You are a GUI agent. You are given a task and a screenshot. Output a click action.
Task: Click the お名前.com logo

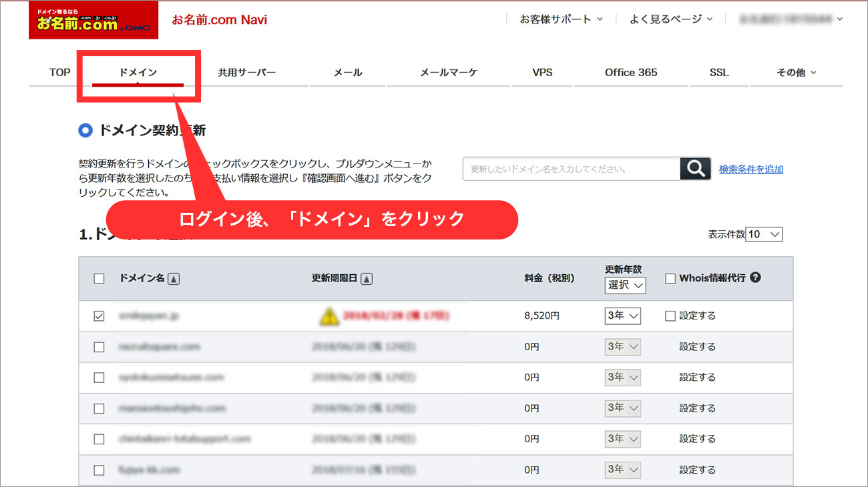(93, 20)
